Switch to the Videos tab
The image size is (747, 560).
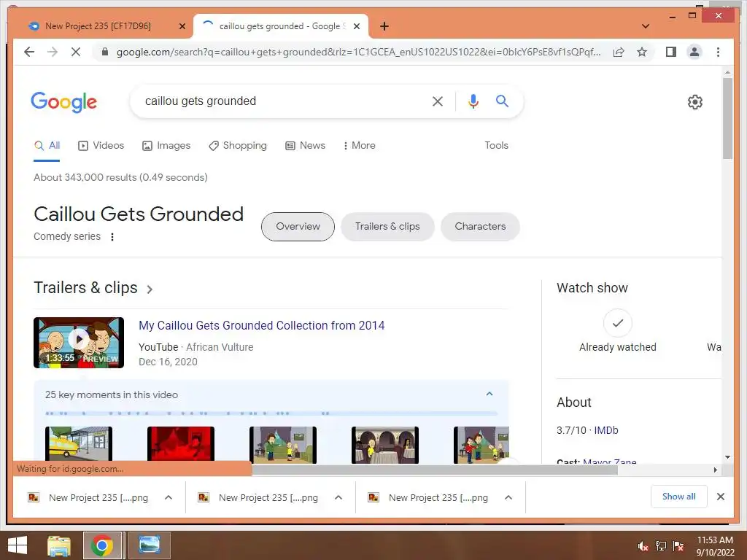(101, 146)
